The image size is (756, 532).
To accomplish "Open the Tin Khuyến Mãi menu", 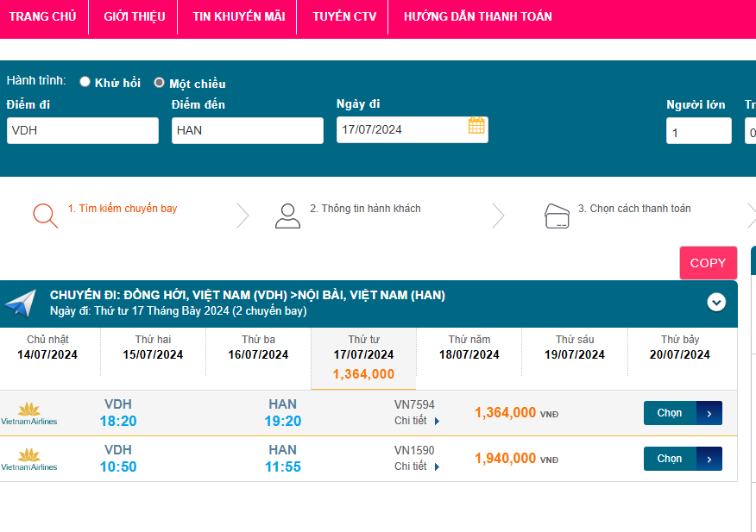I will tap(238, 16).
